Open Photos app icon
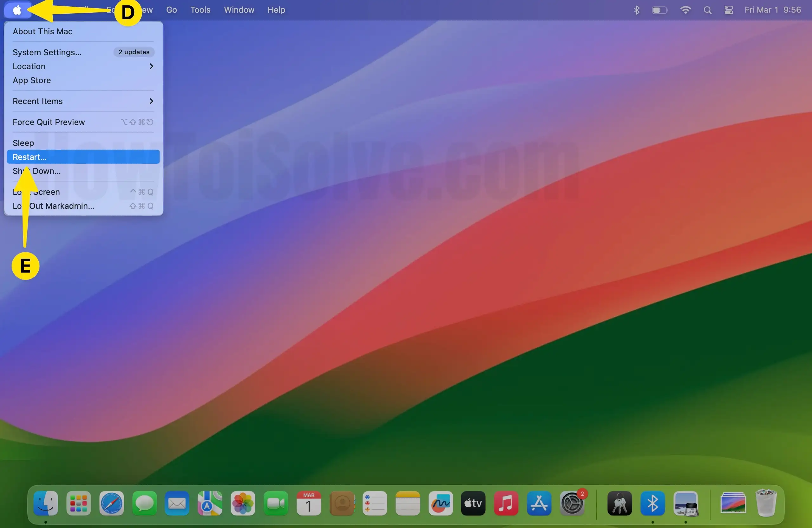The height and width of the screenshot is (528, 812). click(243, 503)
